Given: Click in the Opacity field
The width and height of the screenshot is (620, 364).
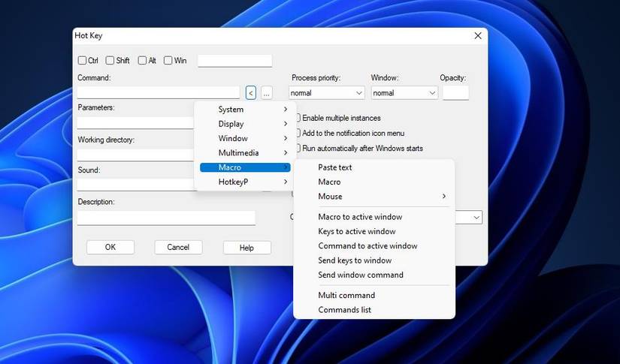Looking at the screenshot, I should point(455,93).
